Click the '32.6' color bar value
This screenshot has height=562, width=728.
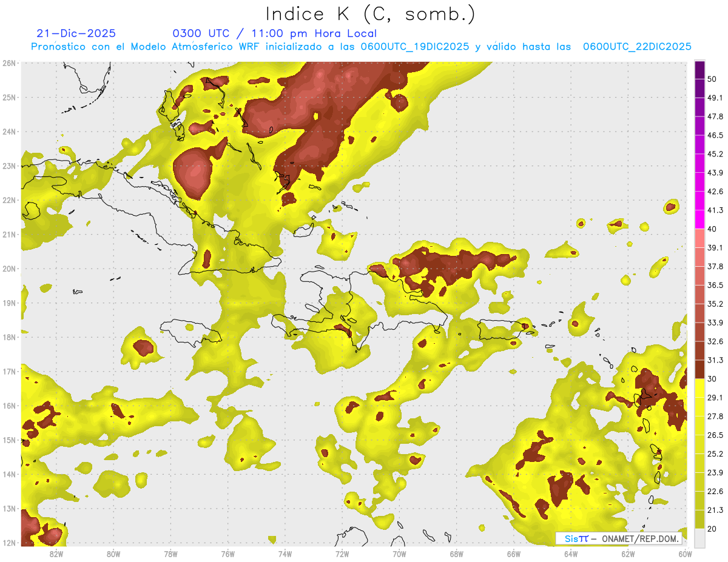tap(715, 341)
